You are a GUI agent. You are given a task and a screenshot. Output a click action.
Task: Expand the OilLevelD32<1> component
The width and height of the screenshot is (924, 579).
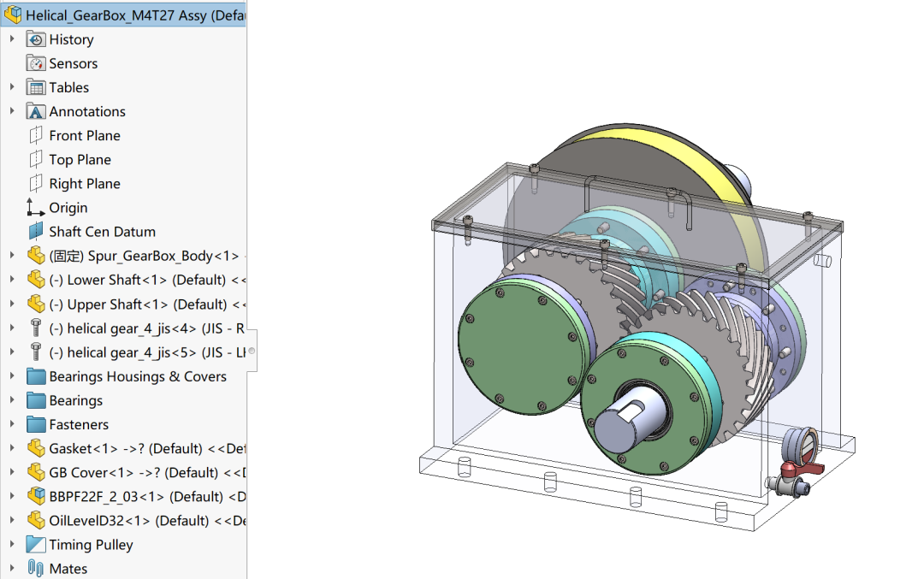click(x=12, y=521)
